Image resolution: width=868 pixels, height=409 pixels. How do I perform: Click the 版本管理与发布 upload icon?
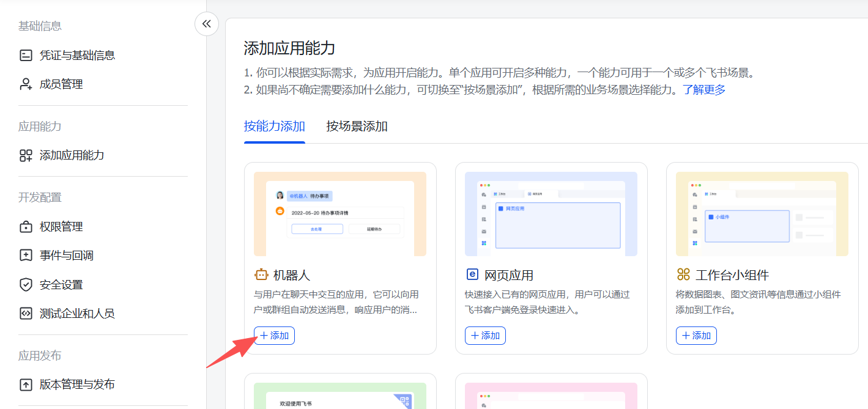pyautogui.click(x=26, y=385)
